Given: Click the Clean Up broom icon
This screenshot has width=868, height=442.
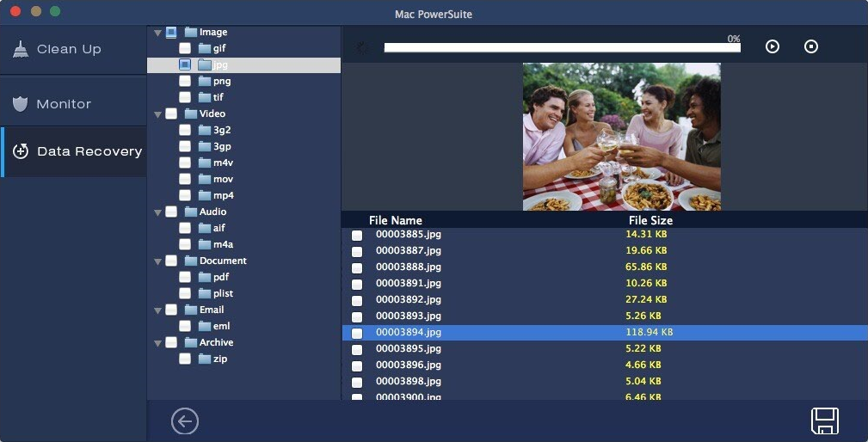Looking at the screenshot, I should [x=21, y=49].
